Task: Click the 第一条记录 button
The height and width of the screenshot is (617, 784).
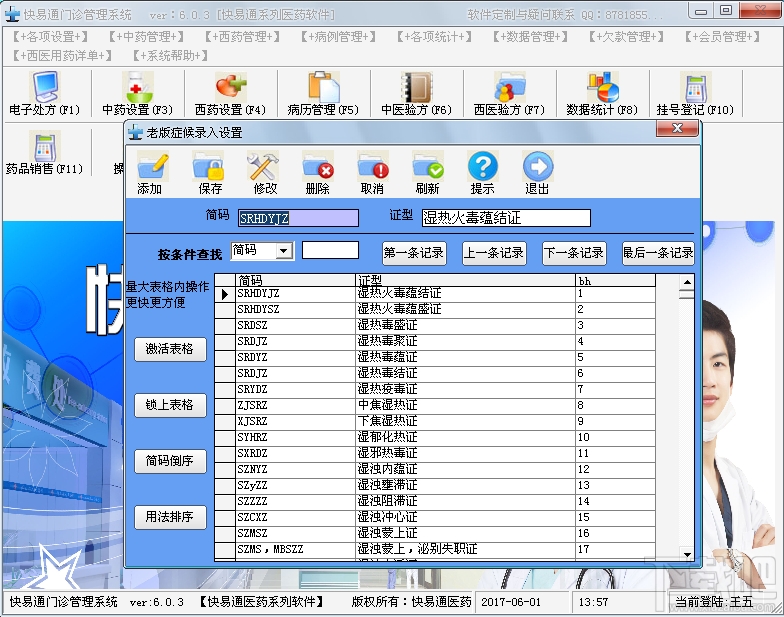Action: (414, 253)
